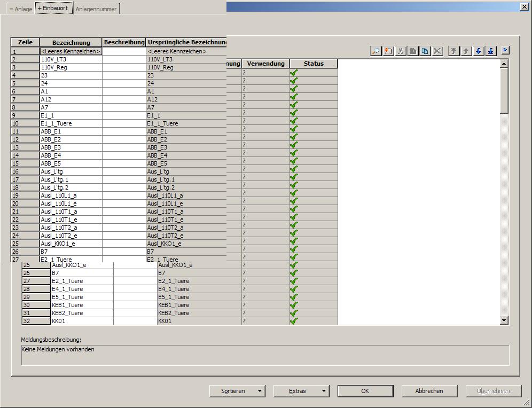Image resolution: width=532 pixels, height=408 pixels.
Task: Click the greyed Übernehmen button
Action: pos(494,391)
